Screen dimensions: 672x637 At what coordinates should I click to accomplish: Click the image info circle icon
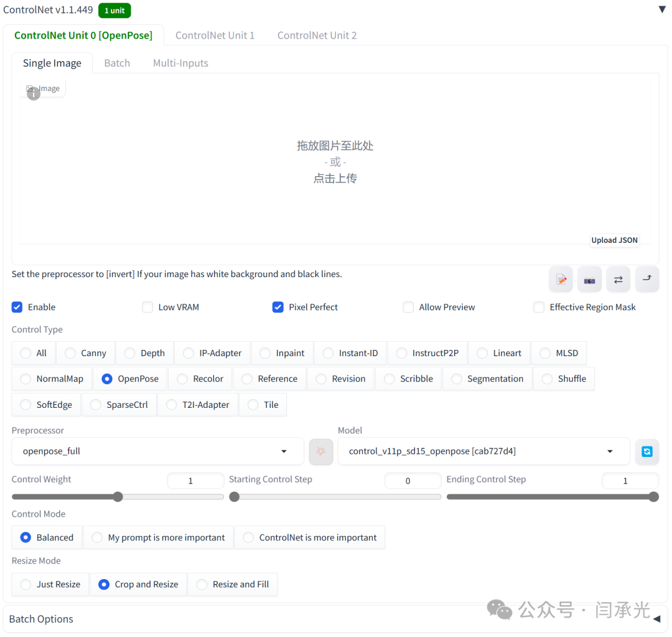click(34, 93)
